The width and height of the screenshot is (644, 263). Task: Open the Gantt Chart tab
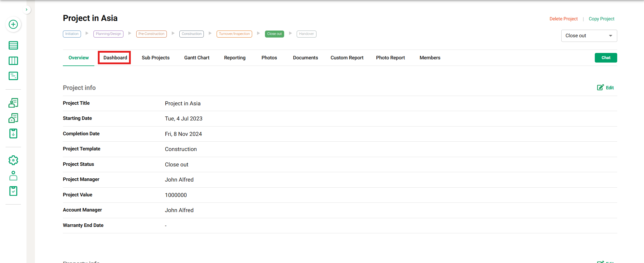point(197,58)
